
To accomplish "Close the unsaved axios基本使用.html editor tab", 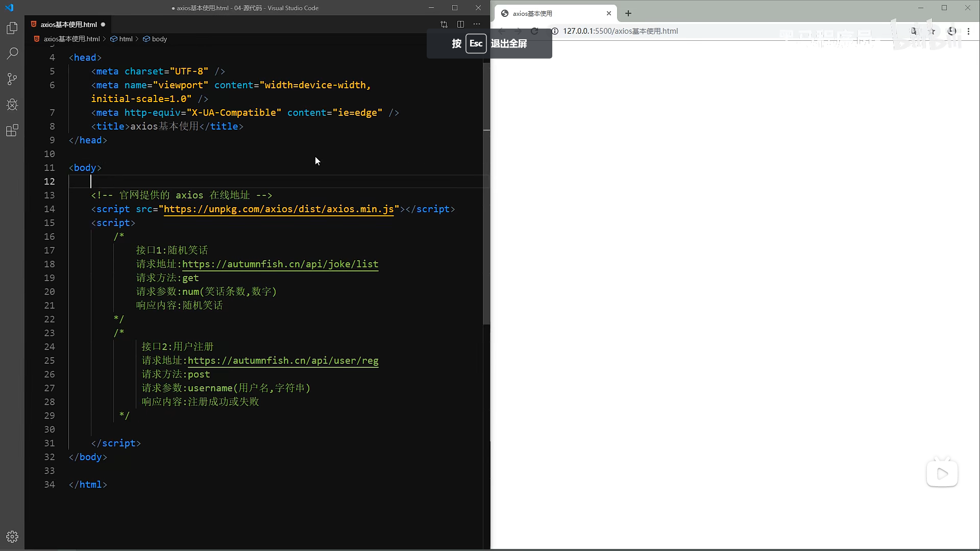I will pos(103,24).
